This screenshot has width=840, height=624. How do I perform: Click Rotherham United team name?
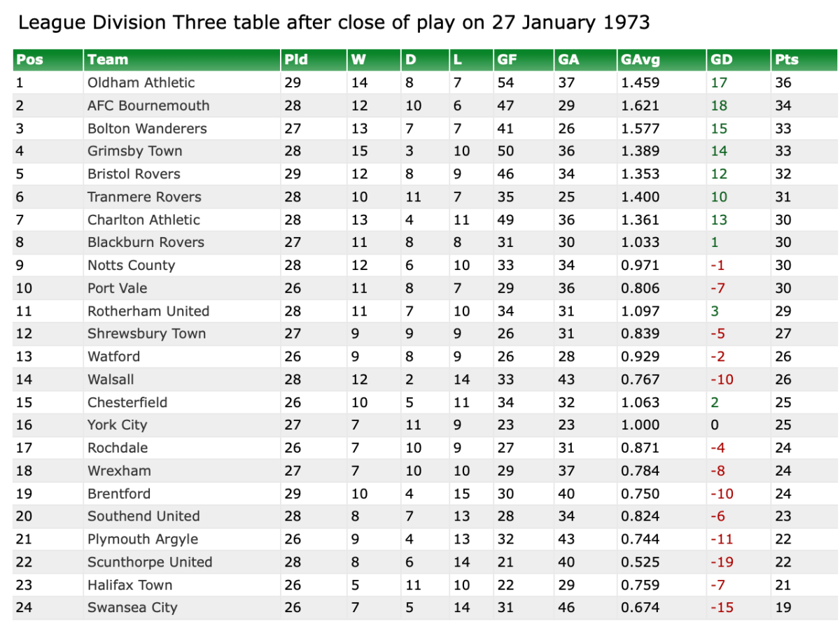click(148, 311)
